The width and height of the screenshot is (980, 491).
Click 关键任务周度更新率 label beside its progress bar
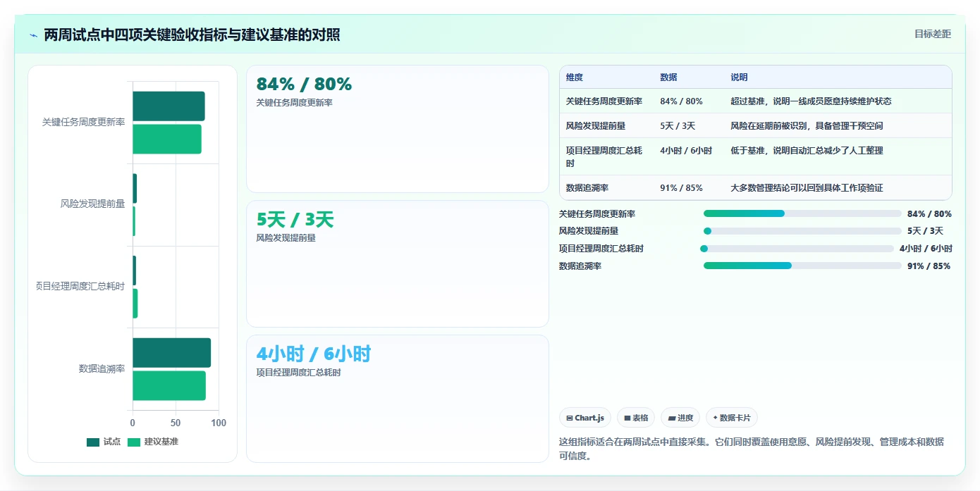(597, 214)
